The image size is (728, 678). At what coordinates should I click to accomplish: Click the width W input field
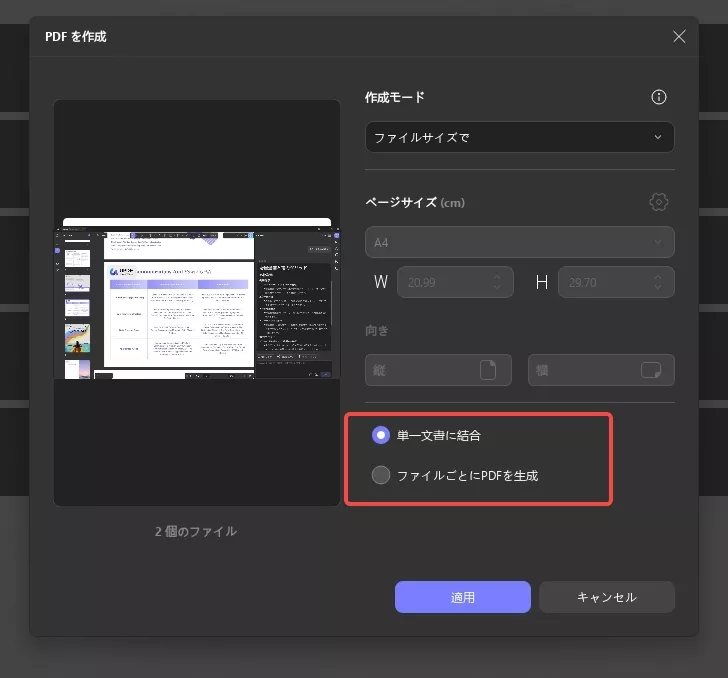[455, 282]
